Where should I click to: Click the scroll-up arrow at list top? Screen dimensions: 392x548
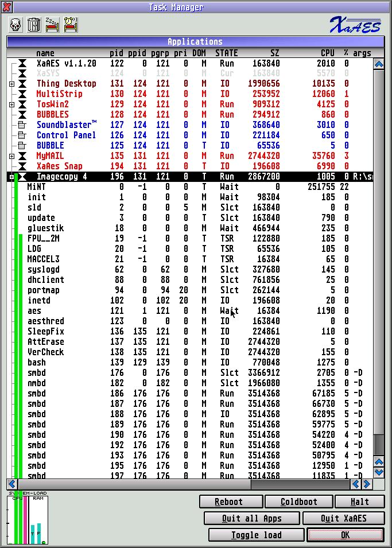pyautogui.click(x=378, y=64)
